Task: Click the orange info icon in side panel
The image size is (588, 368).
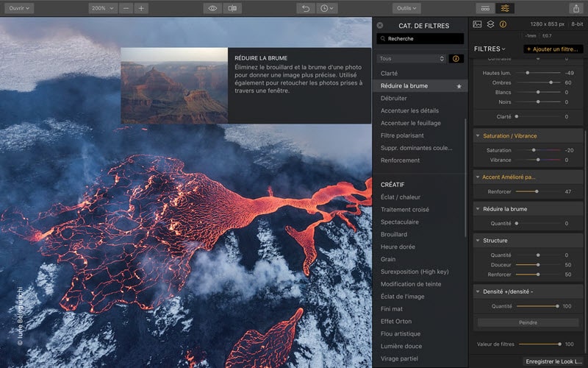Action: coord(503,24)
